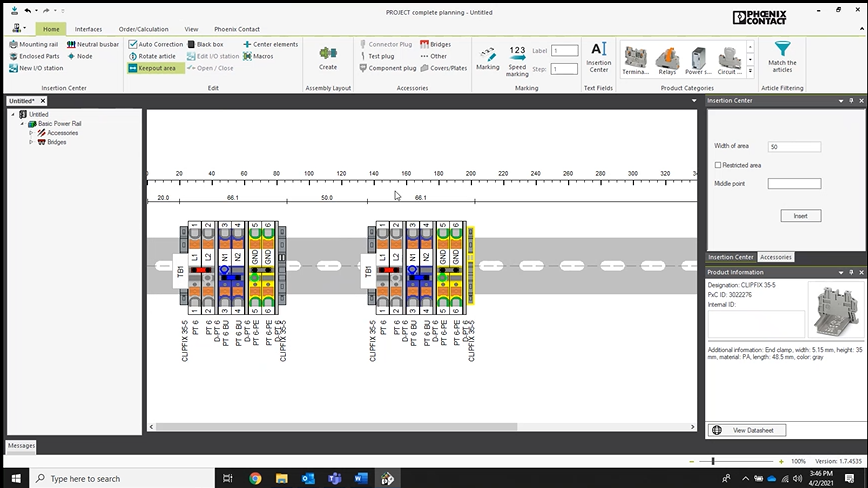Choose Power supplies product category
The width and height of the screenshot is (868, 488).
tap(699, 60)
